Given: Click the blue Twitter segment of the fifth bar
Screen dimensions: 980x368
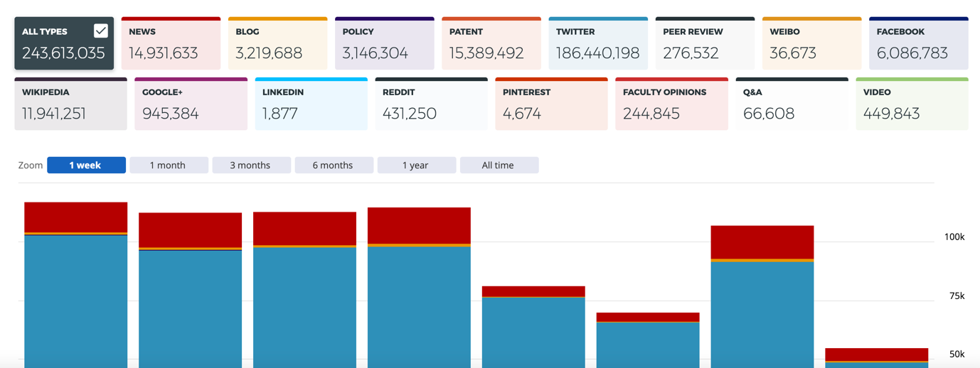Looking at the screenshot, I should tap(533, 332).
